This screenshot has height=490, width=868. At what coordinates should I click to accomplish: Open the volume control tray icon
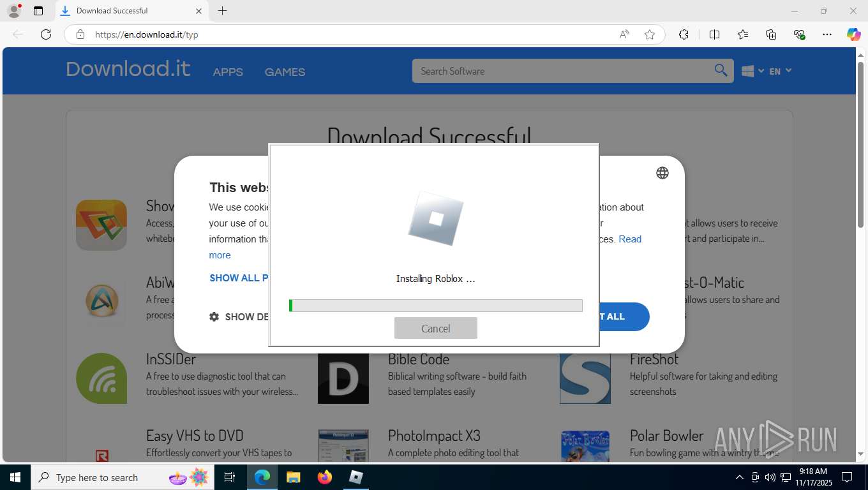(x=770, y=477)
